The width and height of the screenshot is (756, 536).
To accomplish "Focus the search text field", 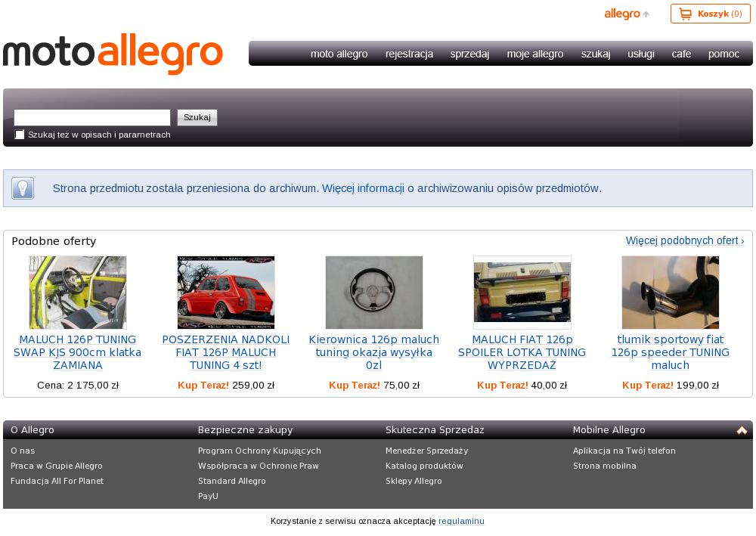I will click(92, 117).
